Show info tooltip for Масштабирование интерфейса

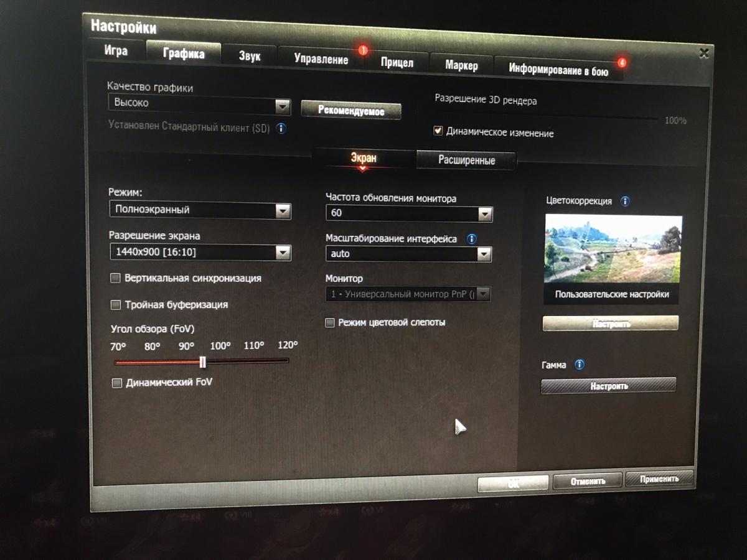point(471,238)
